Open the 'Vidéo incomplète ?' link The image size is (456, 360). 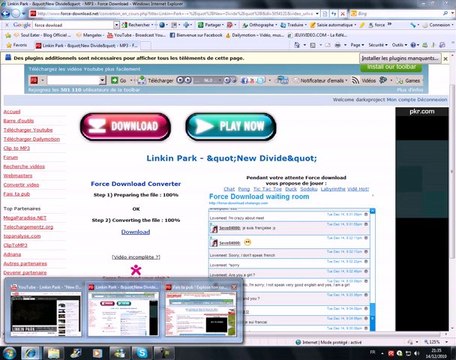pyautogui.click(x=136, y=257)
